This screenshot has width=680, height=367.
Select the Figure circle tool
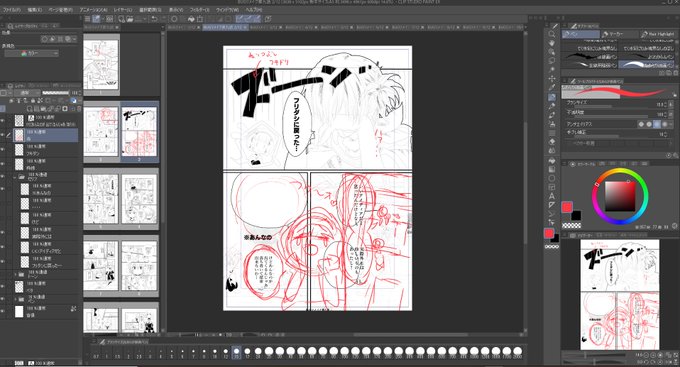click(x=552, y=178)
